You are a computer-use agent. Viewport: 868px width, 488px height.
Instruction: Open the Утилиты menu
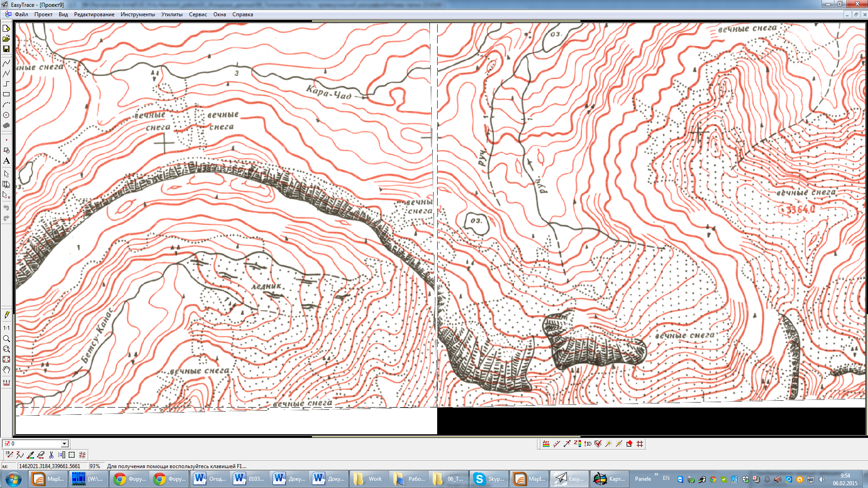172,14
